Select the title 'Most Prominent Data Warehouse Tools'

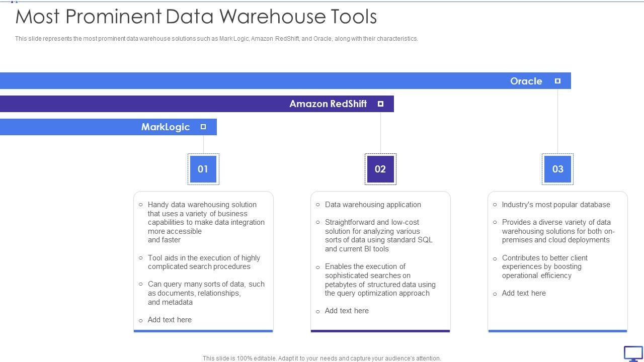click(x=196, y=17)
